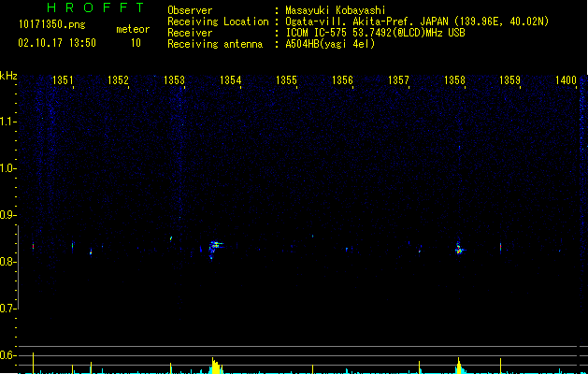Click the meteor echo just after 1359
The width and height of the screenshot is (588, 374).
coord(501,247)
